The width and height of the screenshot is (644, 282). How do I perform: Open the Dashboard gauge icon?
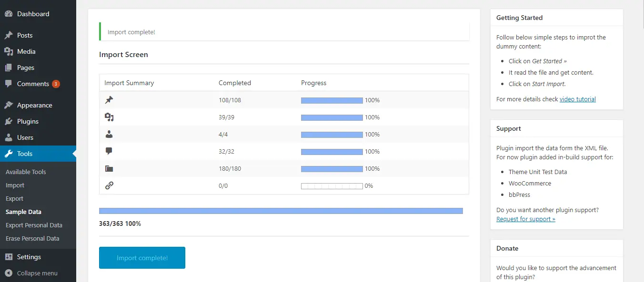point(9,14)
